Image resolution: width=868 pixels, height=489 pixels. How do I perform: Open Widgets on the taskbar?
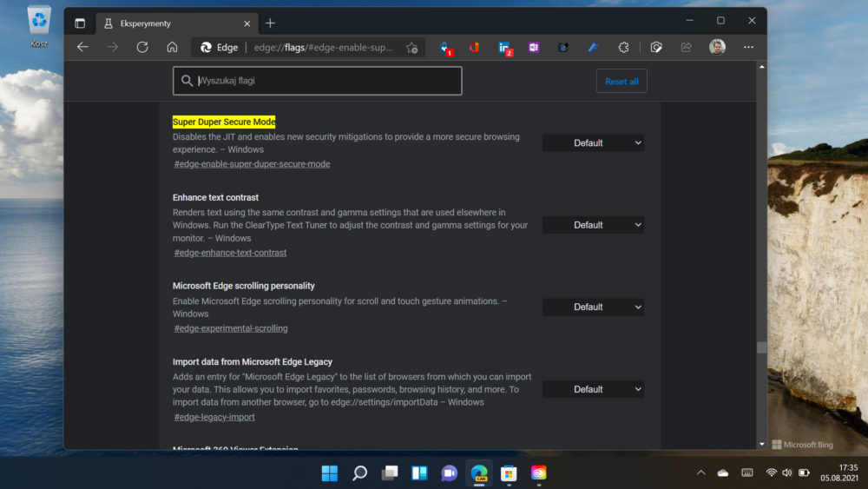[x=419, y=473]
